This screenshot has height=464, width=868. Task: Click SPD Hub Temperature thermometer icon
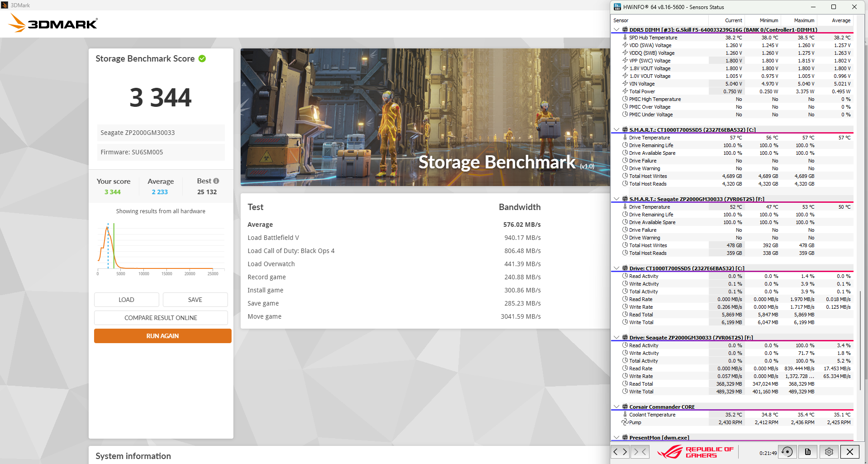coord(625,38)
